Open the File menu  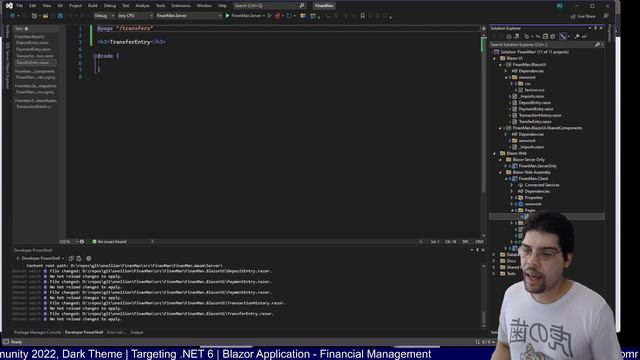(x=19, y=6)
